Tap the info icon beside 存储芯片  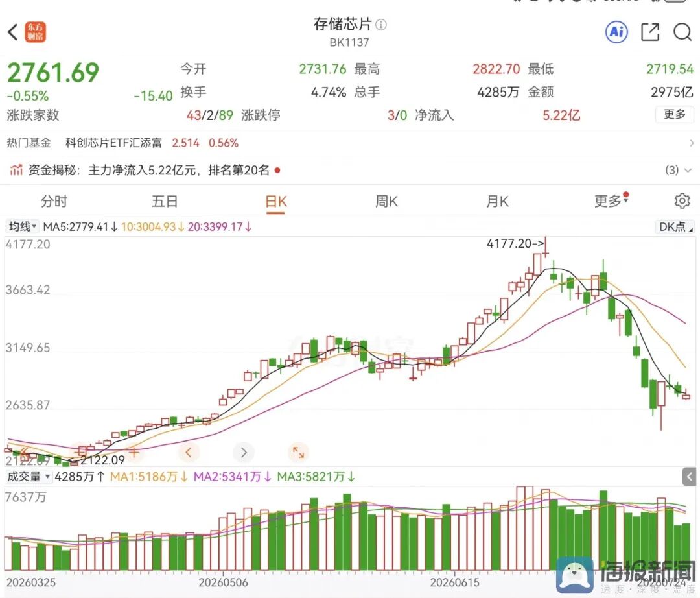point(381,25)
